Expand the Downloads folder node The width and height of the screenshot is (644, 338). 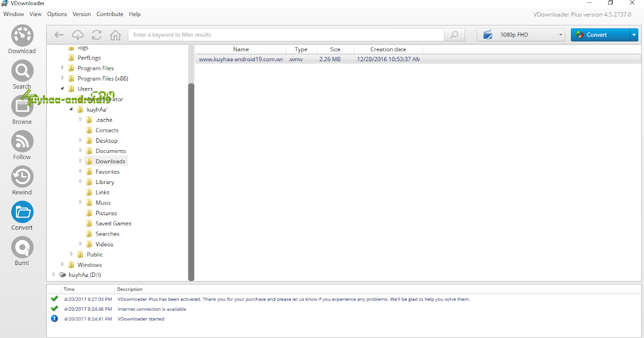[x=81, y=161]
